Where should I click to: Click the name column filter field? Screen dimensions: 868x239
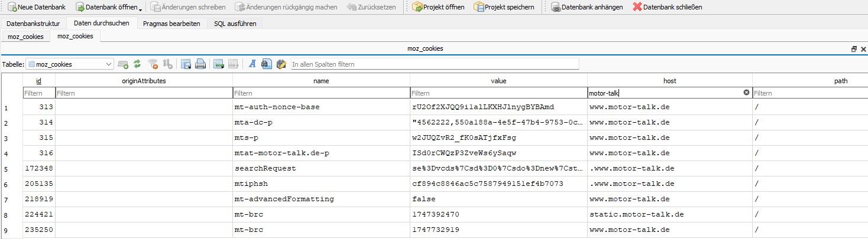tap(321, 93)
